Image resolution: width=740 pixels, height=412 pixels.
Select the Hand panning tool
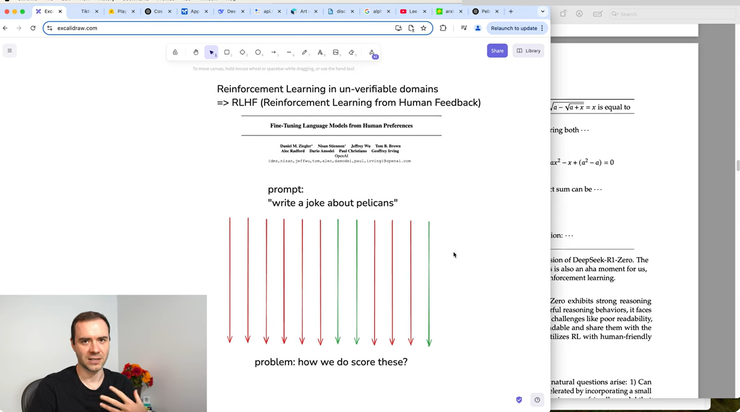(195, 52)
